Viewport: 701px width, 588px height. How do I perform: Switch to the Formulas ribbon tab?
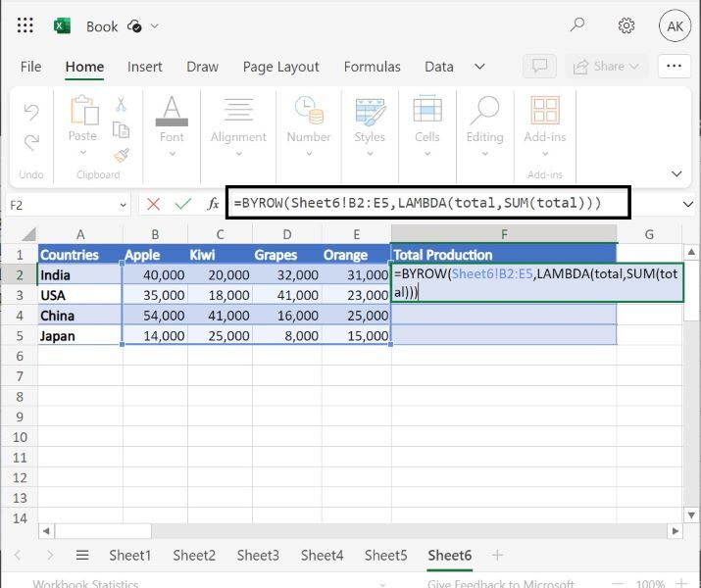tap(372, 67)
